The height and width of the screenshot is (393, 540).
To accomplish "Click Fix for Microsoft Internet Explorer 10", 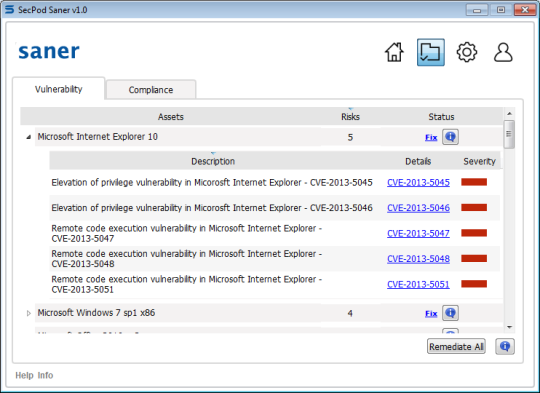I will [x=431, y=137].
